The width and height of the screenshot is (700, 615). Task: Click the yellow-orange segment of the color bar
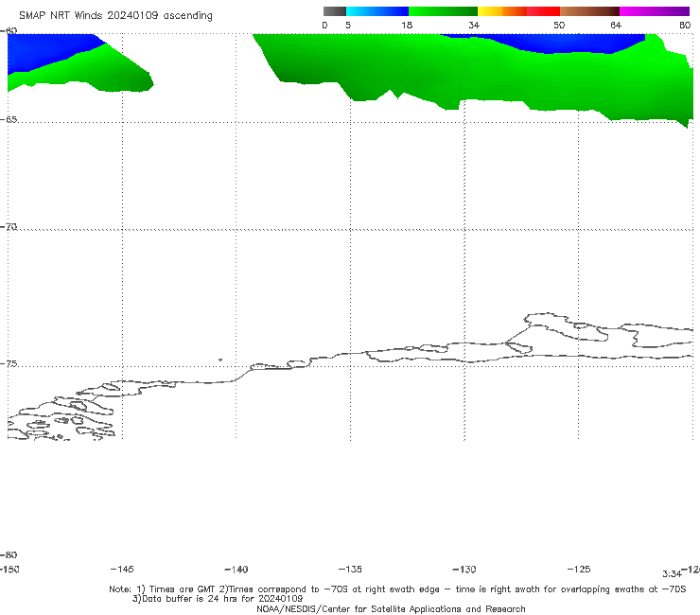pyautogui.click(x=502, y=11)
